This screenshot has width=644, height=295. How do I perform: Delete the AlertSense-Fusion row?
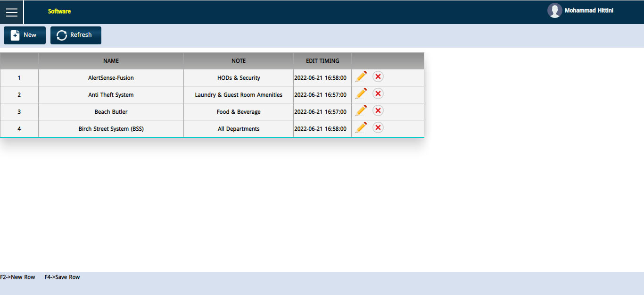click(x=378, y=76)
